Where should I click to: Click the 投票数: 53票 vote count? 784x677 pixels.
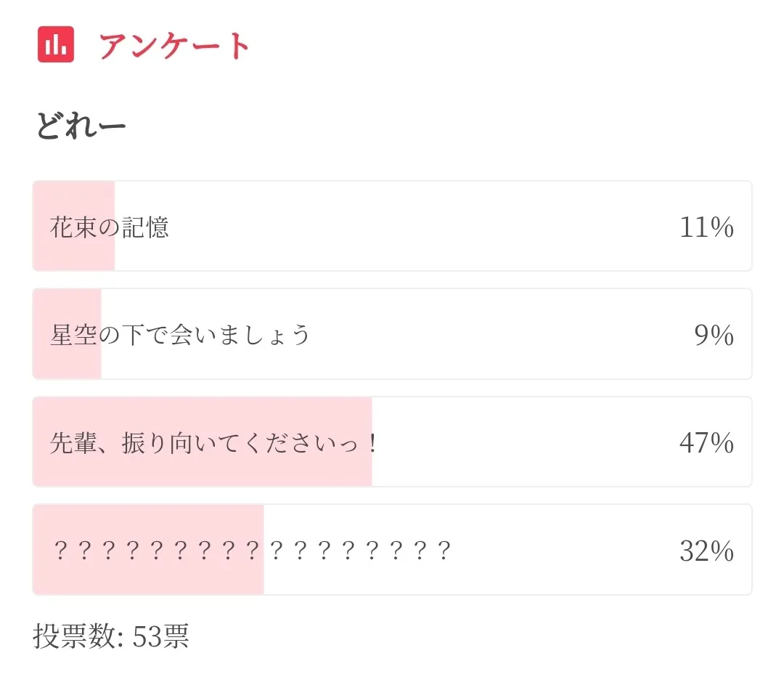(111, 636)
